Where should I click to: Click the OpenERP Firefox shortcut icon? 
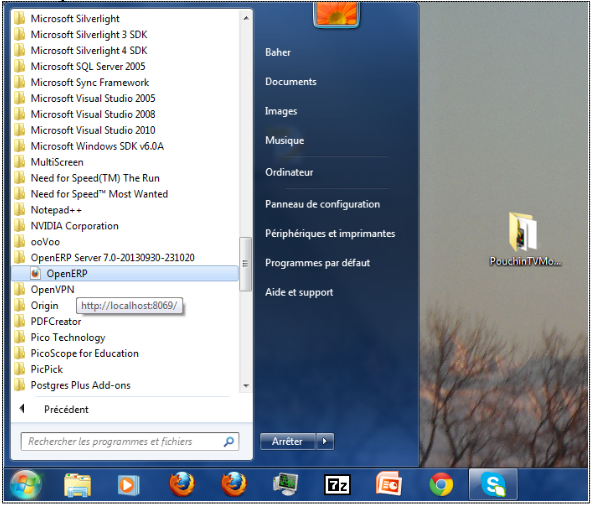tap(36, 273)
